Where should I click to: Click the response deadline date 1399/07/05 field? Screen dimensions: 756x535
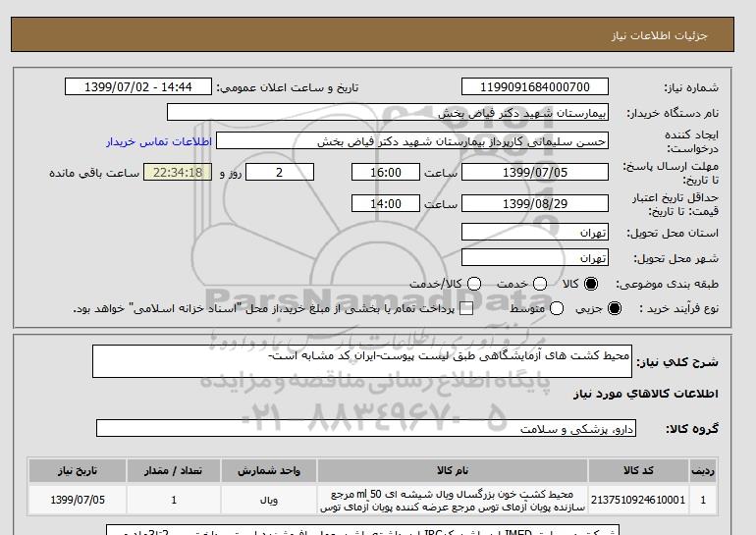(x=535, y=172)
